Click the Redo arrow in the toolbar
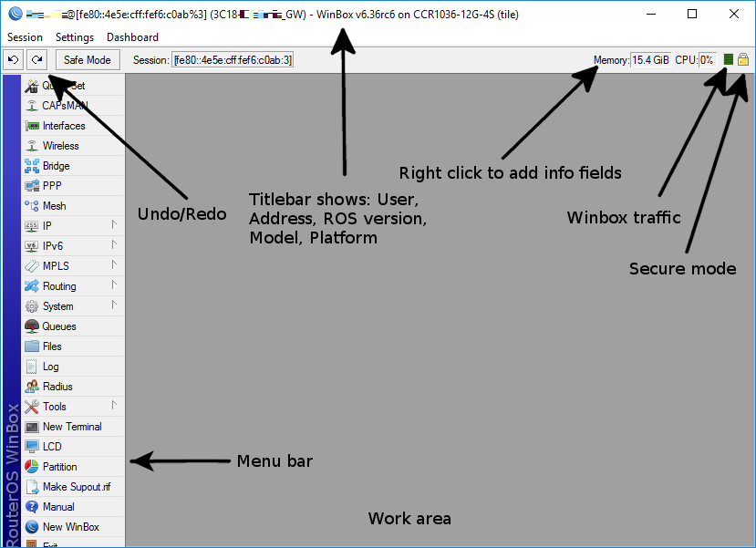The image size is (756, 548). pos(36,60)
